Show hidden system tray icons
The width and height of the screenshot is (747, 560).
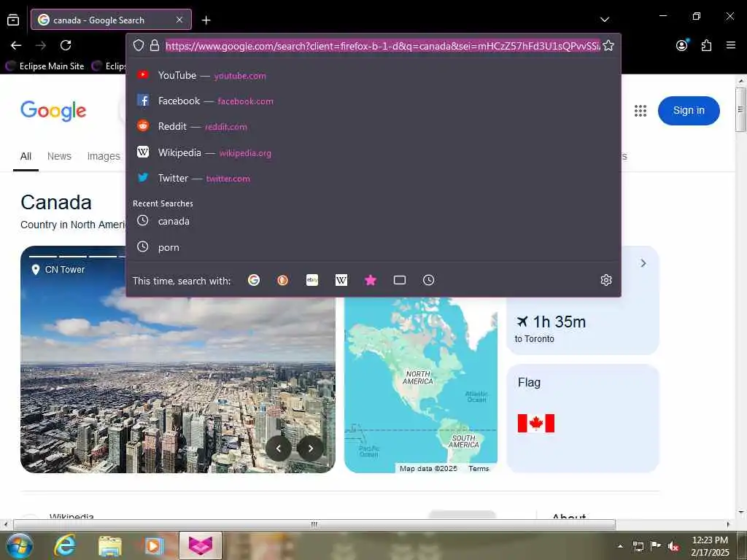click(620, 546)
